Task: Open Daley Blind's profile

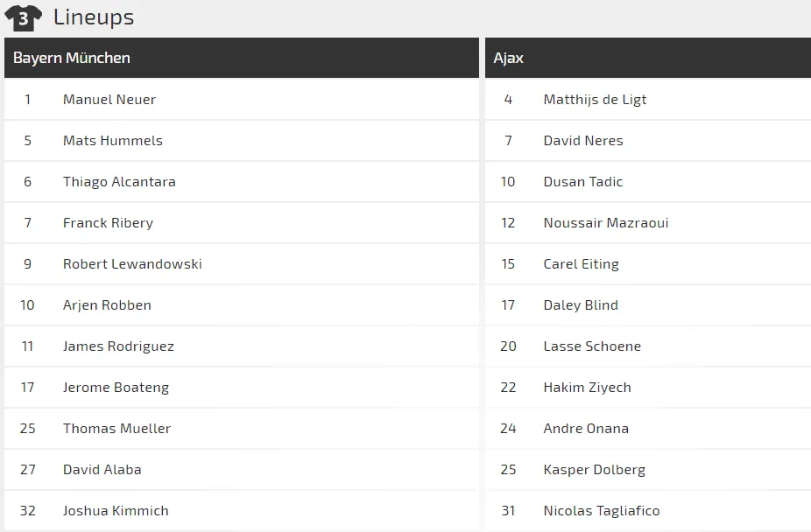Action: pyautogui.click(x=581, y=305)
